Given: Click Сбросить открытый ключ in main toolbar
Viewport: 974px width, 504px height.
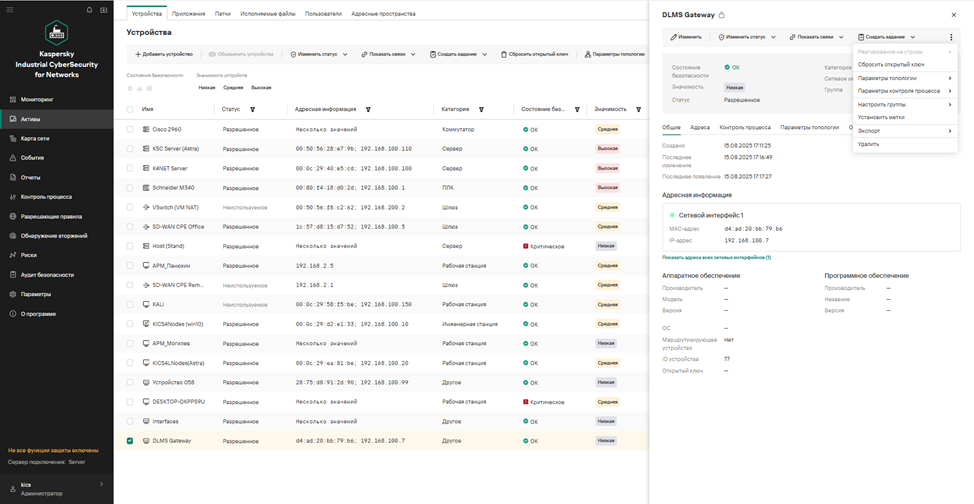Looking at the screenshot, I should 535,55.
